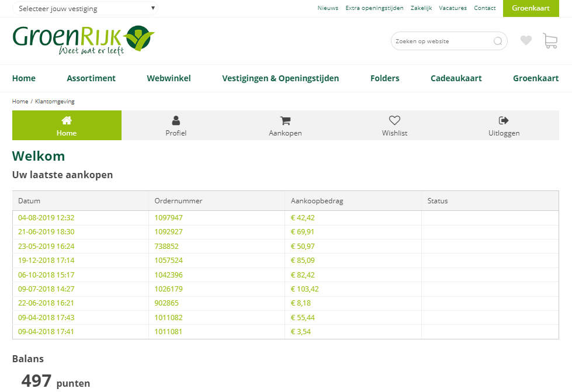Open the Profiel tab
The width and height of the screenshot is (572, 392).
(x=176, y=126)
